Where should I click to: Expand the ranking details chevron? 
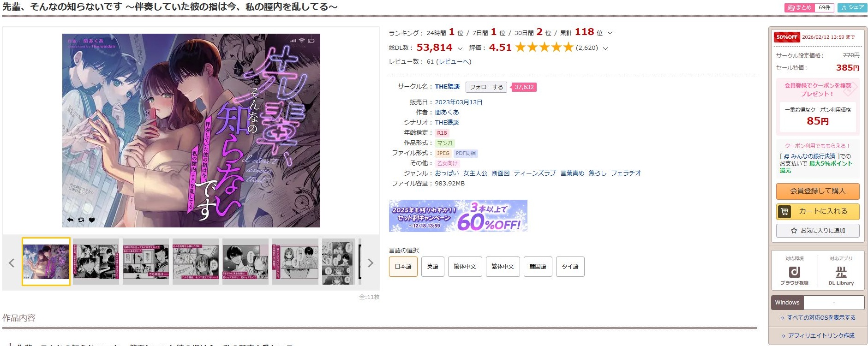(x=610, y=33)
